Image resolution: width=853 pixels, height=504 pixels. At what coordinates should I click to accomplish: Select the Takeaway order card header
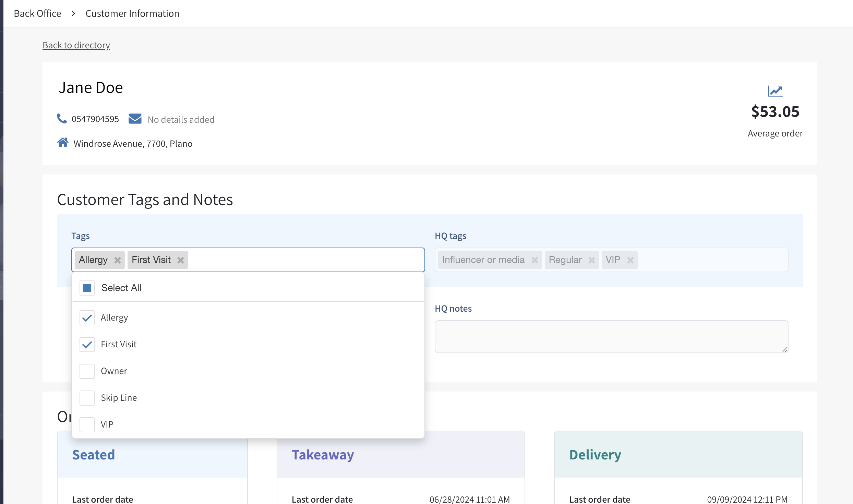tap(401, 455)
